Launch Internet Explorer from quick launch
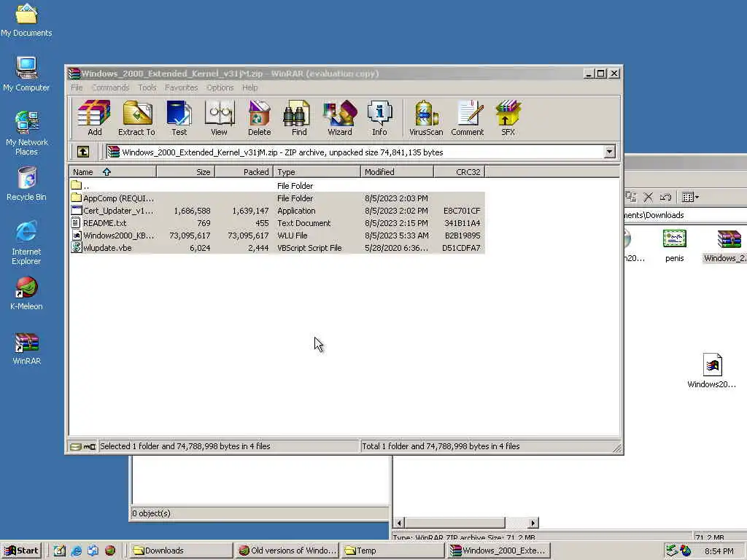 coord(76,551)
